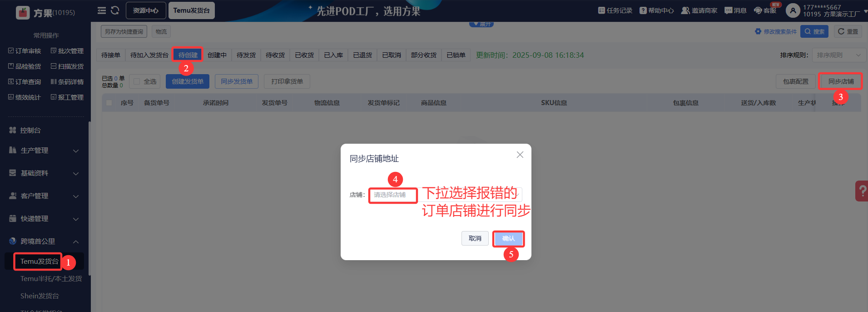Tick the table header select-all checkbox
Viewport: 868px width, 312px height.
tap(109, 103)
